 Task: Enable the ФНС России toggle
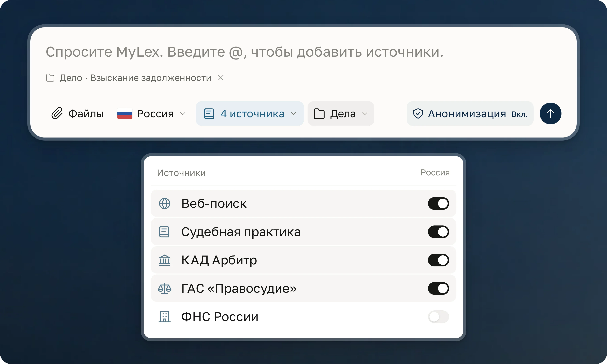pyautogui.click(x=438, y=317)
